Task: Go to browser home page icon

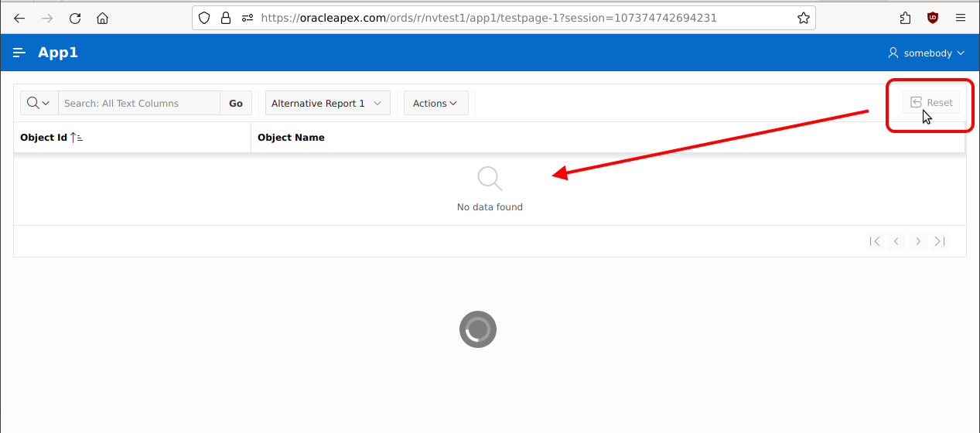Action: [102, 18]
